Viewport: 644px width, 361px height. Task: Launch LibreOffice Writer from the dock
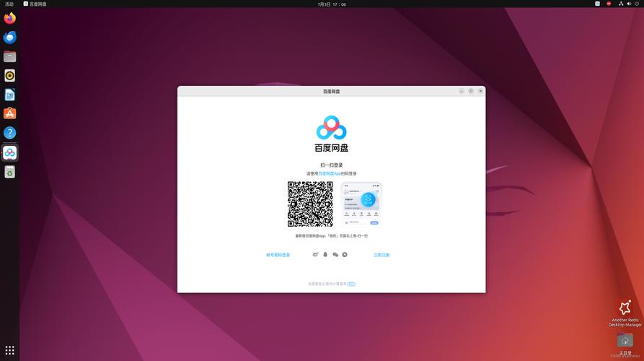click(10, 95)
